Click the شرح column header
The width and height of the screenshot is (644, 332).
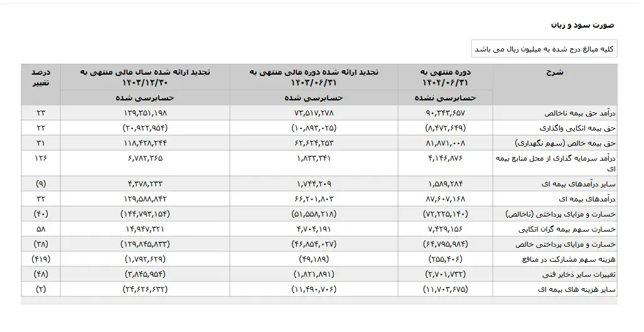pyautogui.click(x=555, y=72)
